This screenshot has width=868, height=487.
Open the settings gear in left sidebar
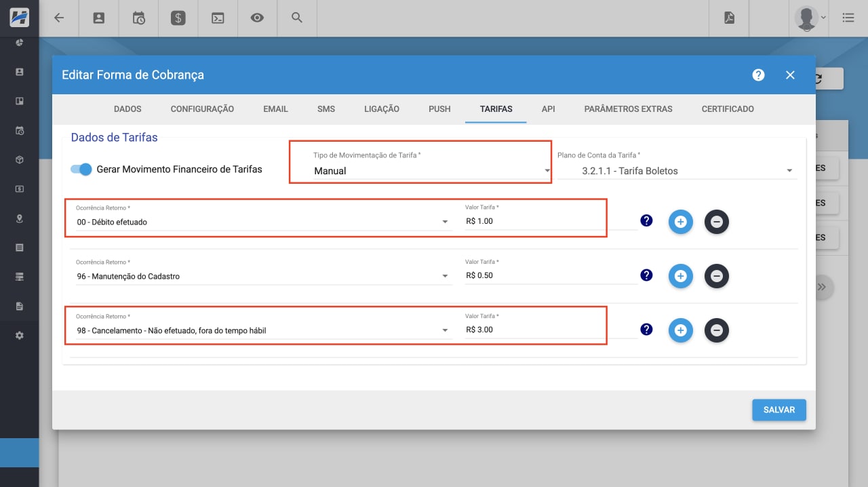tap(20, 336)
